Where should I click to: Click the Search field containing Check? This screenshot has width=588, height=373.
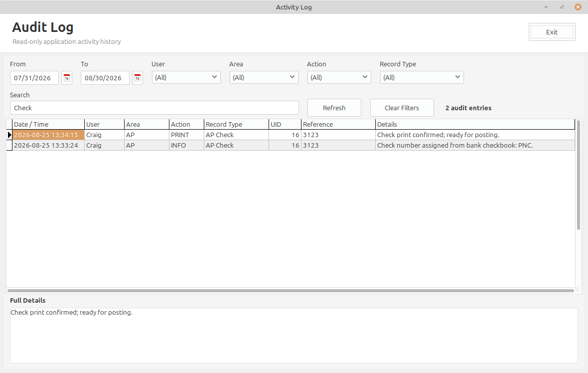point(154,108)
